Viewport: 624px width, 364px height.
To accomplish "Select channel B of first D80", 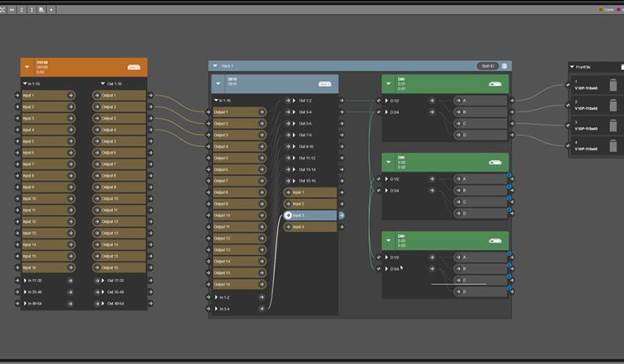I will 481,112.
